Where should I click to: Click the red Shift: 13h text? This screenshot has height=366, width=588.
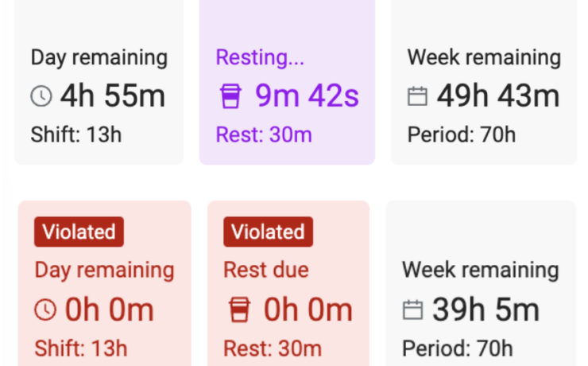(81, 348)
